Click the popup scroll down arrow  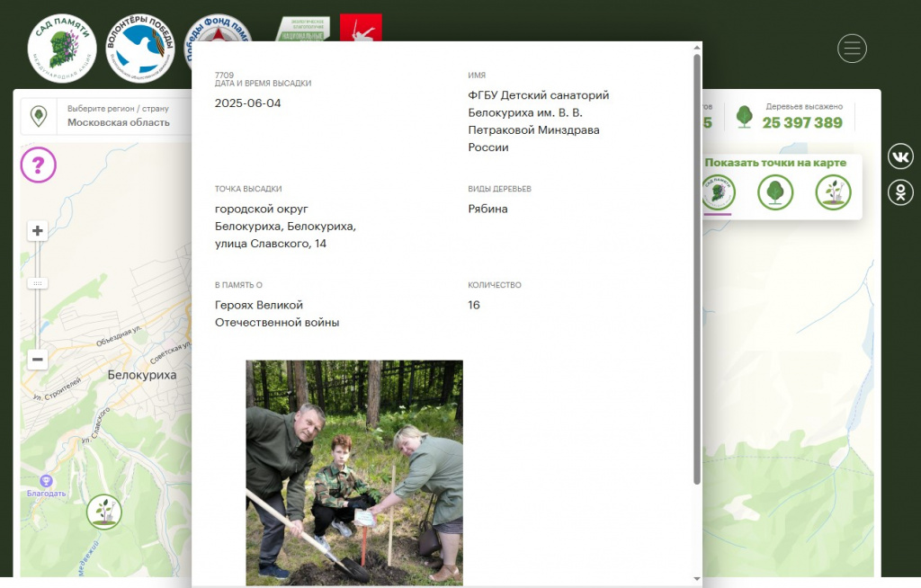point(697,579)
